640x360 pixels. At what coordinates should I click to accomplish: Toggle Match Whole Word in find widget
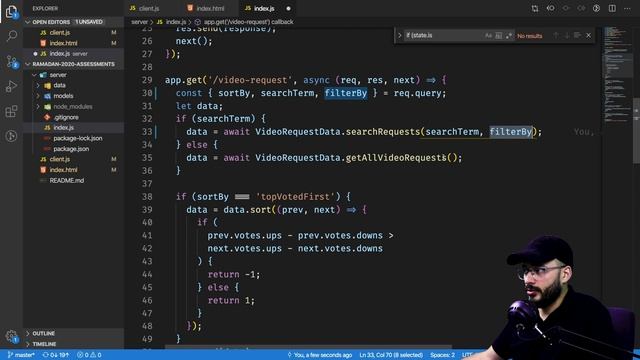coord(498,36)
